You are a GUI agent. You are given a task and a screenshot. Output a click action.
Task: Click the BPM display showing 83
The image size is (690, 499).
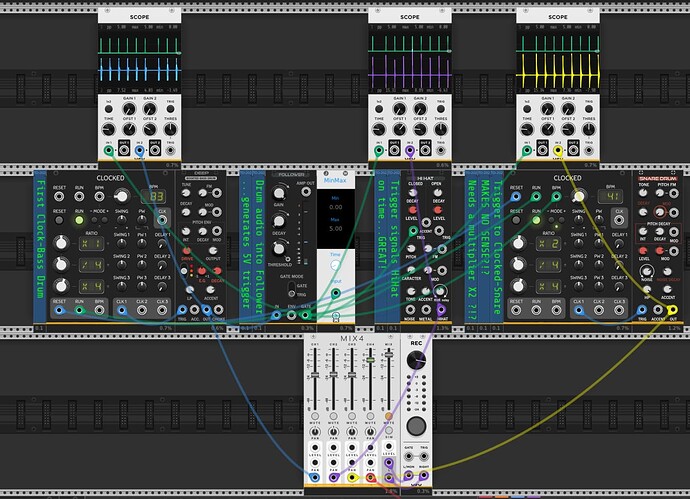pyautogui.click(x=156, y=196)
